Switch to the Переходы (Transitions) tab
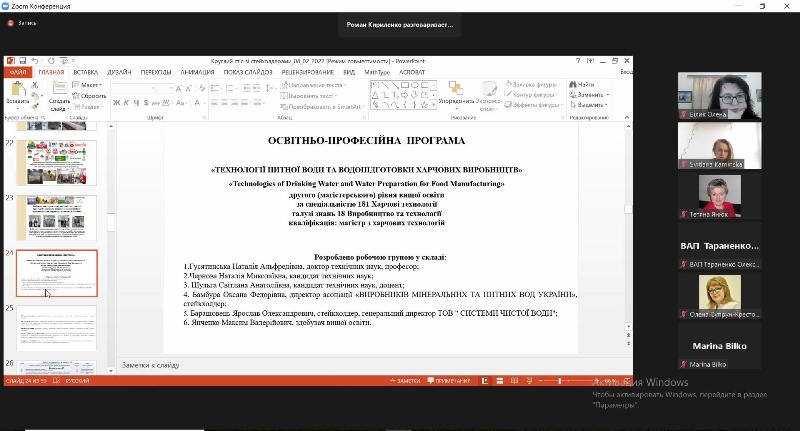Image resolution: width=800 pixels, height=431 pixels. coord(156,72)
